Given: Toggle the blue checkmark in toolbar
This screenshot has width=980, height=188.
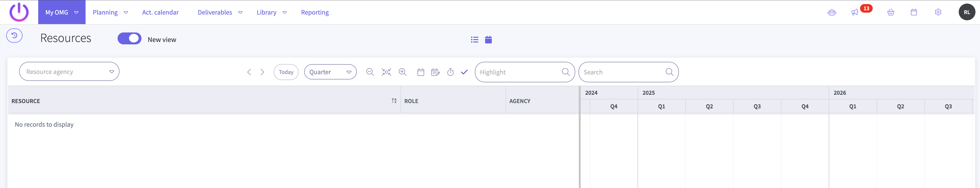Looking at the screenshot, I should pos(464,72).
